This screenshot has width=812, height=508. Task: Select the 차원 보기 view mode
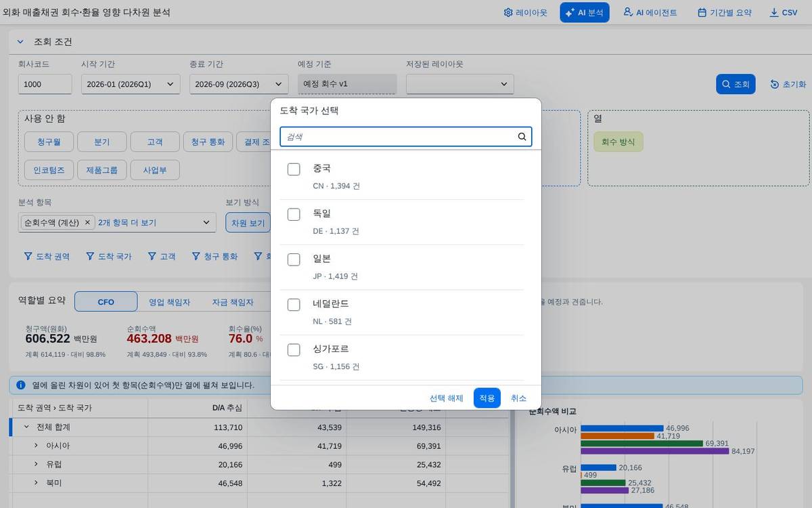tap(248, 223)
